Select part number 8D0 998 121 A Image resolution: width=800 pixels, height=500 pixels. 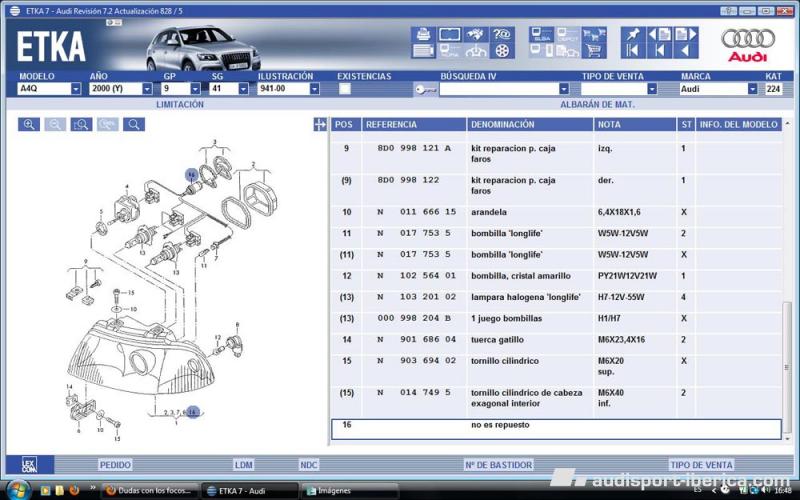point(414,148)
